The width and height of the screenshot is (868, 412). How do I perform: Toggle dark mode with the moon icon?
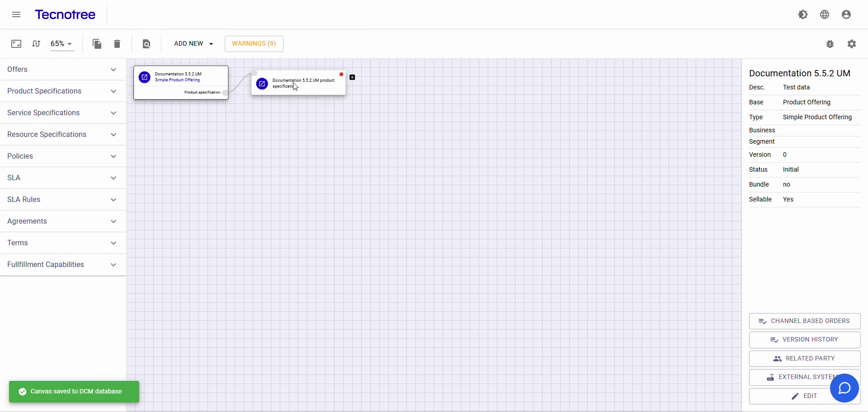point(803,14)
